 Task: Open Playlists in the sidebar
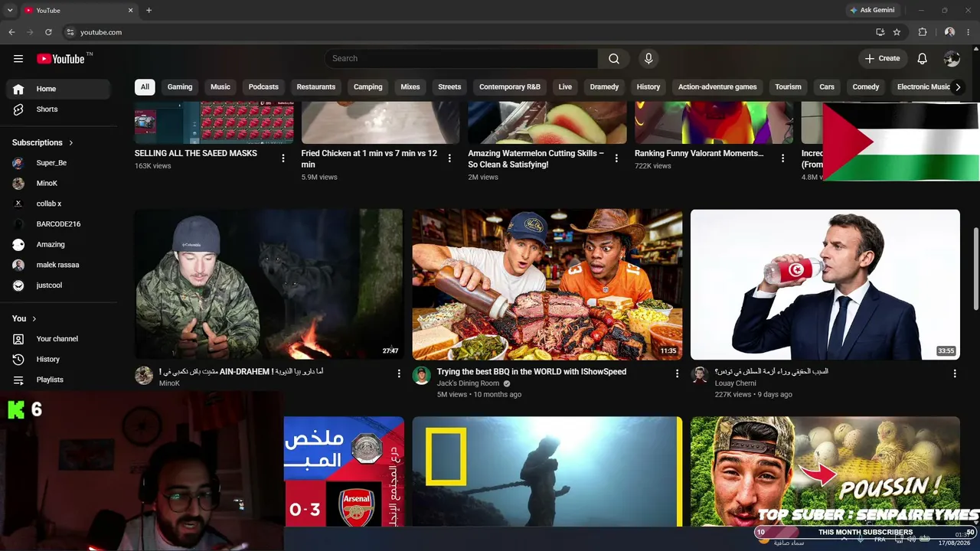point(59,380)
